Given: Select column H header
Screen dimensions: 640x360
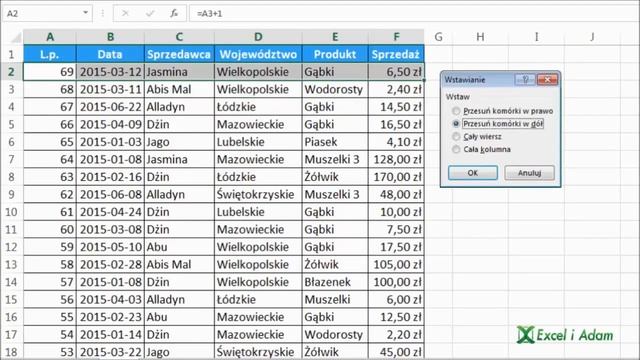Looking at the screenshot, I should pyautogui.click(x=480, y=37).
